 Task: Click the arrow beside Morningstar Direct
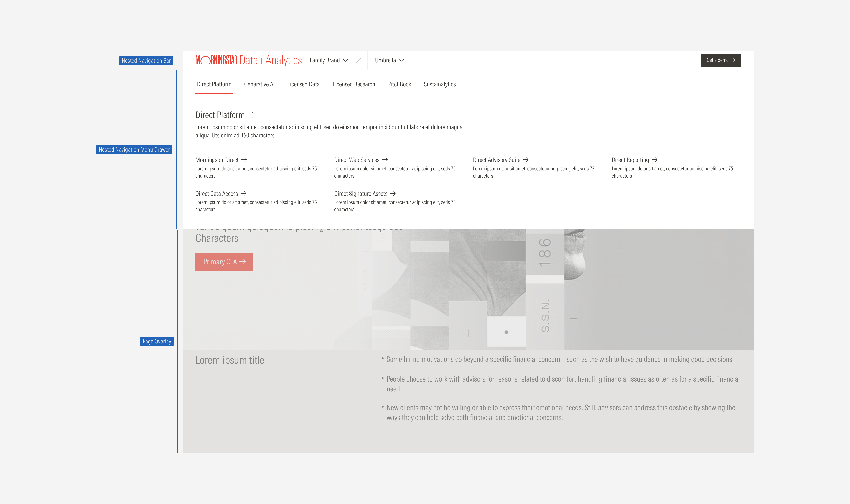(245, 160)
